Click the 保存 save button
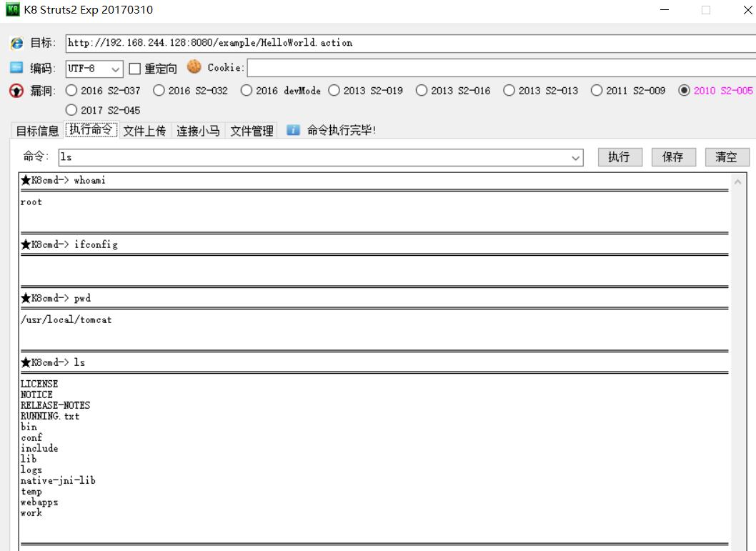 [x=674, y=157]
